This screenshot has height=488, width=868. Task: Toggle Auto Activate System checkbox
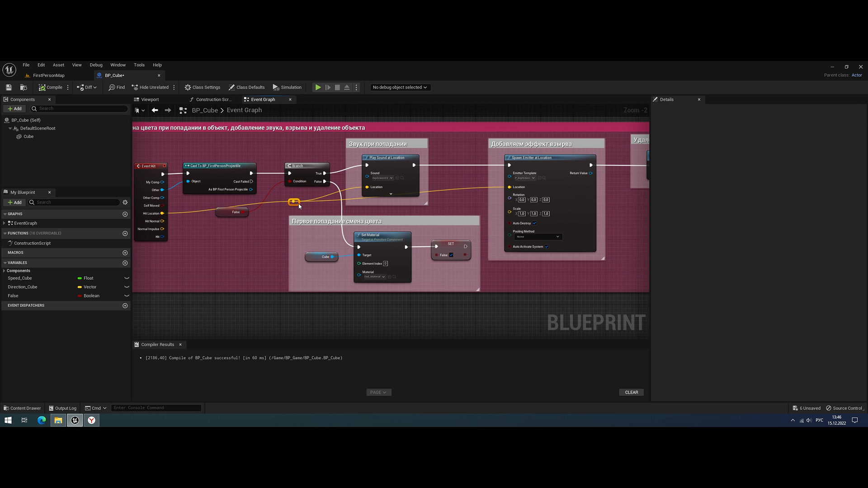[x=547, y=247]
